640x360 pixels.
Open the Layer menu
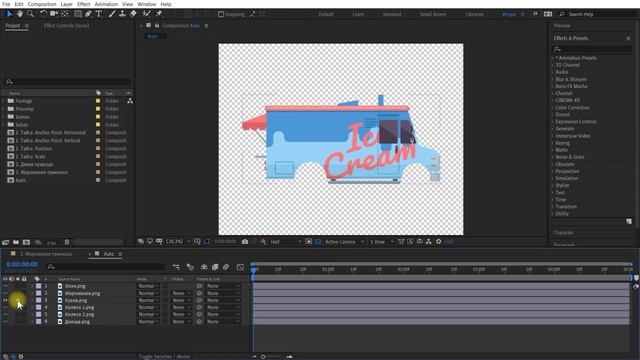pos(67,4)
